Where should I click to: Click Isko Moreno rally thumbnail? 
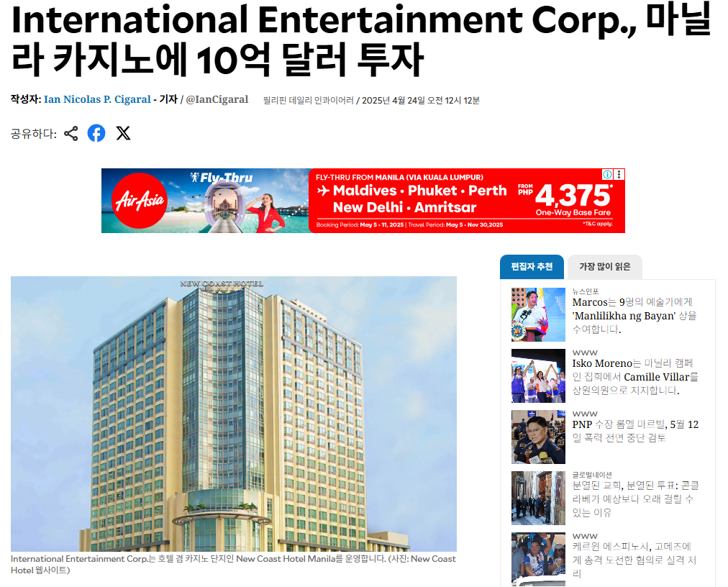pos(538,376)
